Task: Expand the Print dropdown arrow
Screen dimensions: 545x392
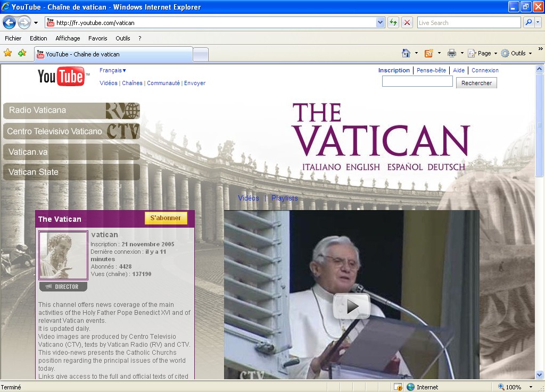Action: (x=462, y=53)
